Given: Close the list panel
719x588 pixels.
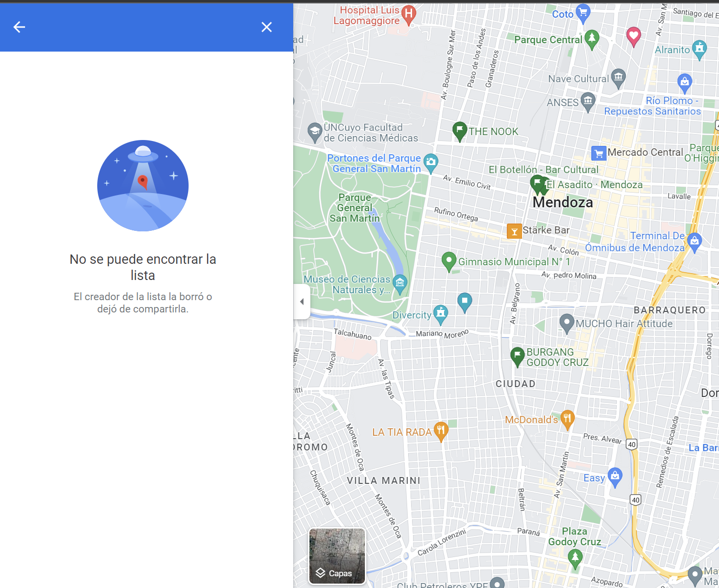Looking at the screenshot, I should 267,27.
